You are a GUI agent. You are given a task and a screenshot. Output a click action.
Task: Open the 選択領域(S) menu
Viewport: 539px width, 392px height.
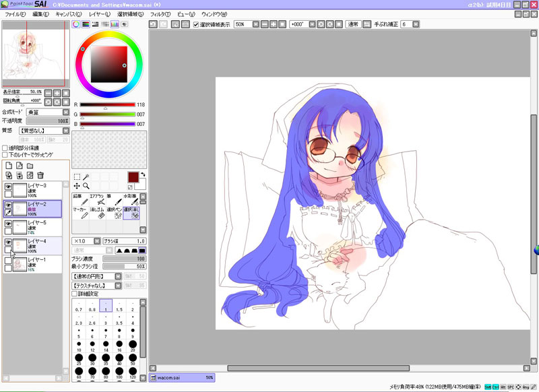point(130,14)
